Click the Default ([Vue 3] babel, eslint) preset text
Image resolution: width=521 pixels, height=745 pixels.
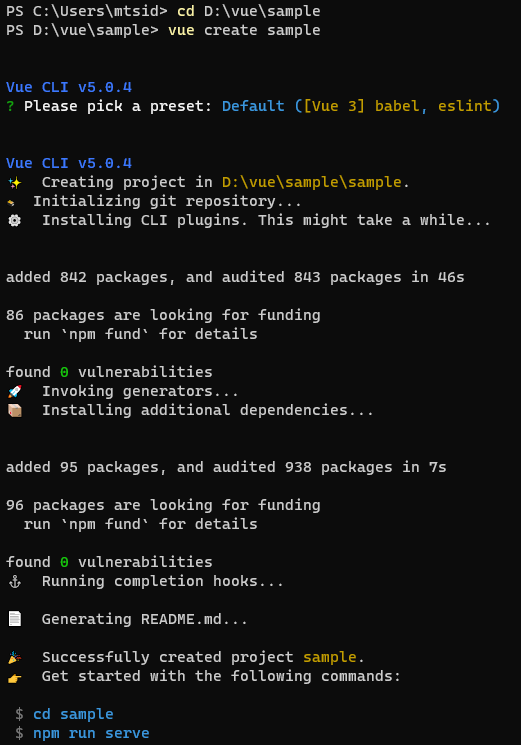(361, 106)
